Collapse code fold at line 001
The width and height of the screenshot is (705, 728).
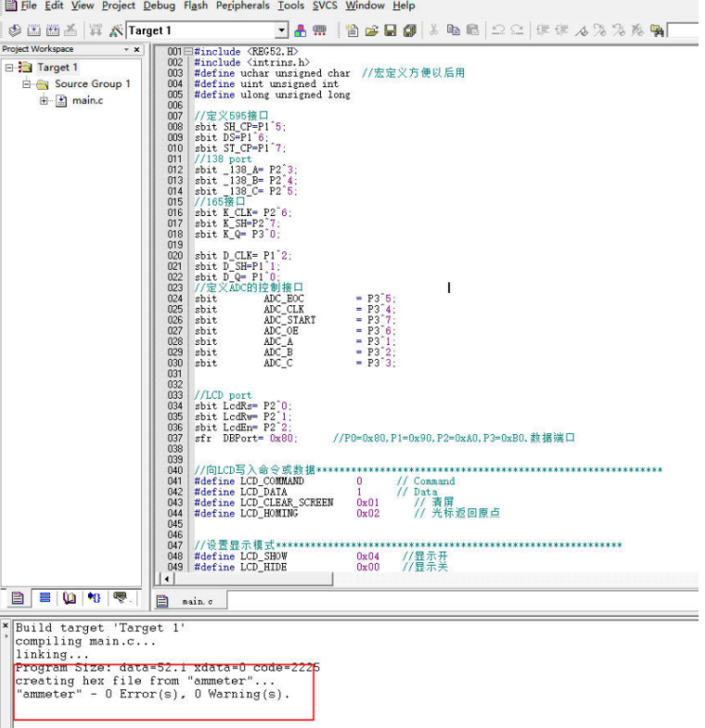(x=188, y=52)
